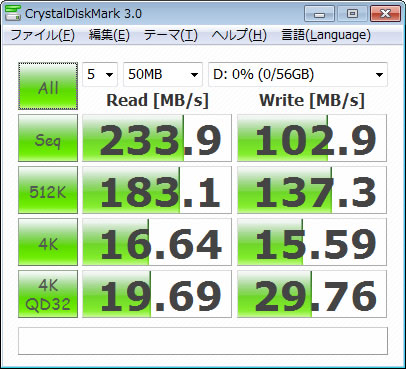Start the 4K benchmark test
Viewport: 406px width, 369px height.
click(48, 242)
